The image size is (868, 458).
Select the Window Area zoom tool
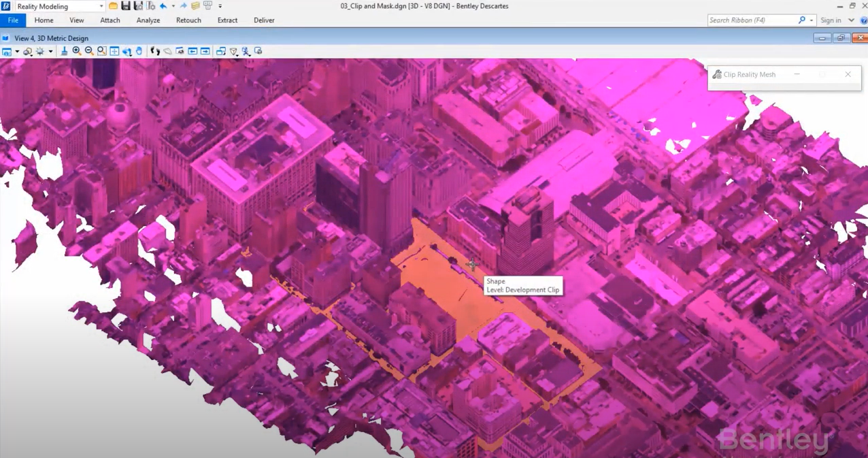101,51
